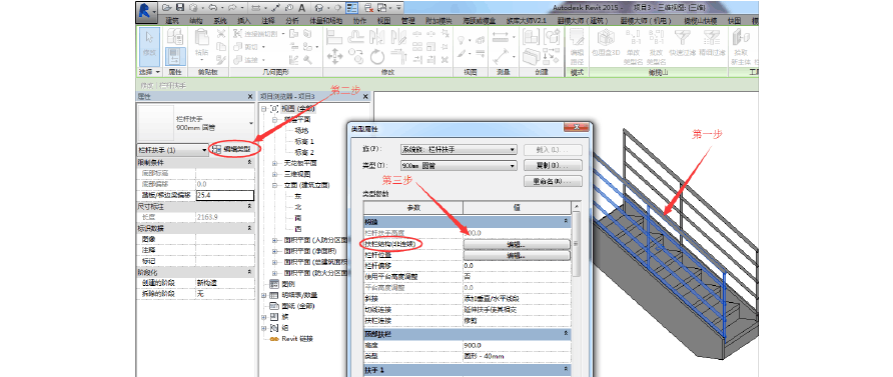This screenshot has width=893, height=377.
Task: Collapse the 尺寸标注 section in Properties
Action: 249,207
